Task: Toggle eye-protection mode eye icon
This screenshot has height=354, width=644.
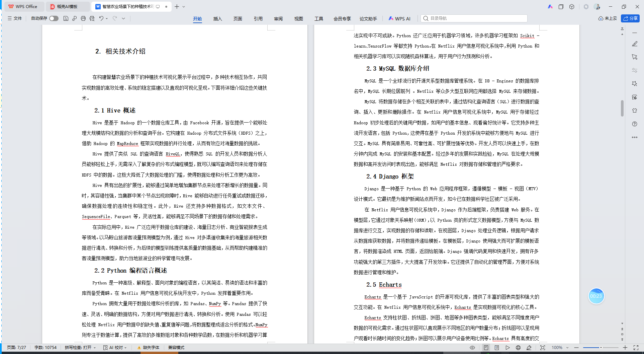Action: click(472, 348)
